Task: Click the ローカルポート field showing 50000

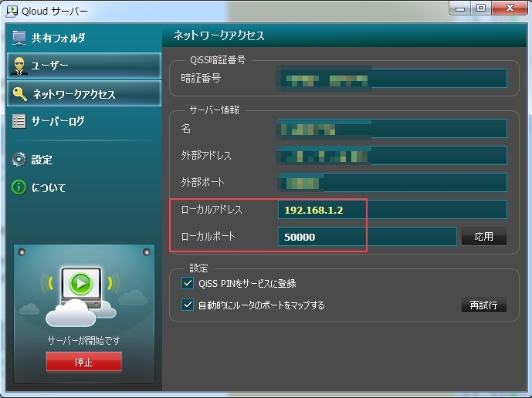Action: tap(367, 236)
